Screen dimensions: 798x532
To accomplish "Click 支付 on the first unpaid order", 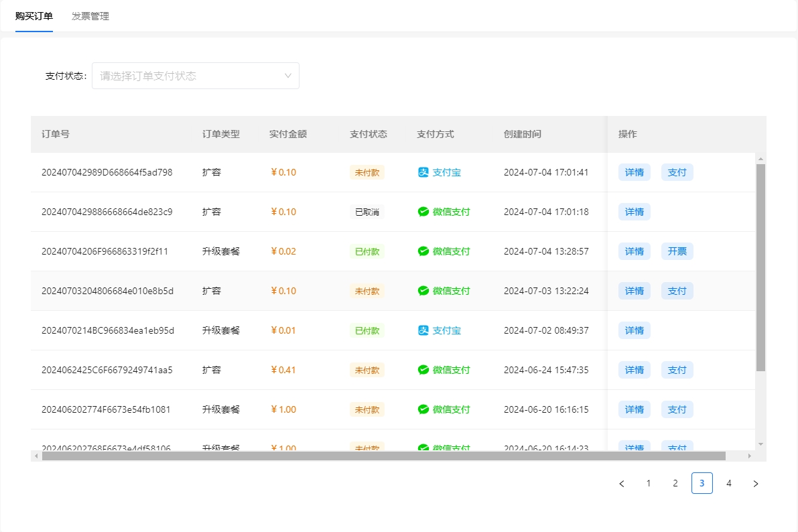I will [677, 172].
